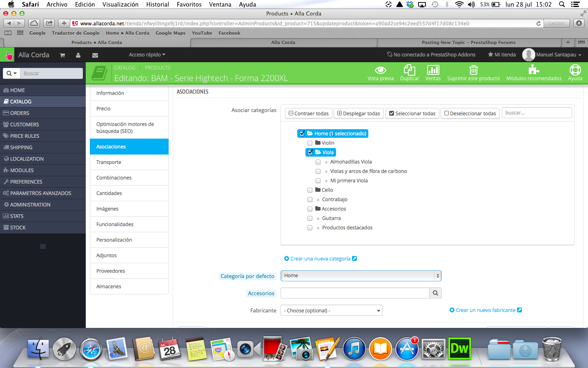Open the Top Sites grid icon

pos(20,33)
